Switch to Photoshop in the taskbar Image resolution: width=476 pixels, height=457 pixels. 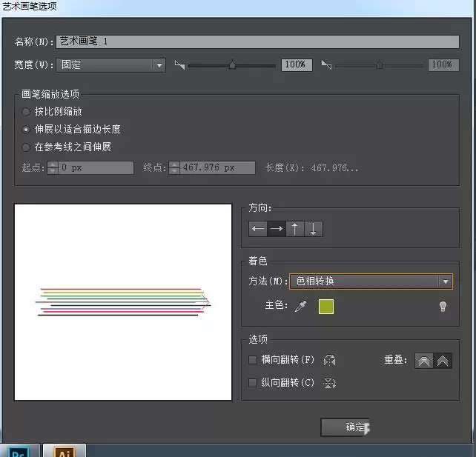20,451
